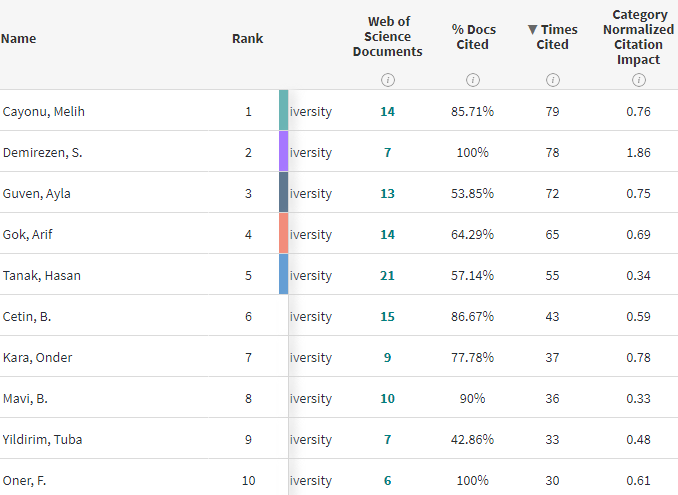Click the Rank column header
678x495 pixels.
[x=247, y=39]
